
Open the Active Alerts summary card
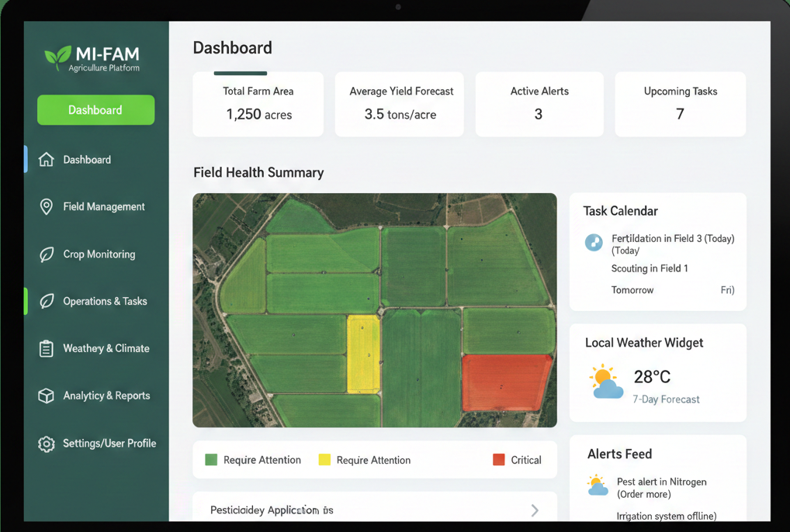point(539,104)
